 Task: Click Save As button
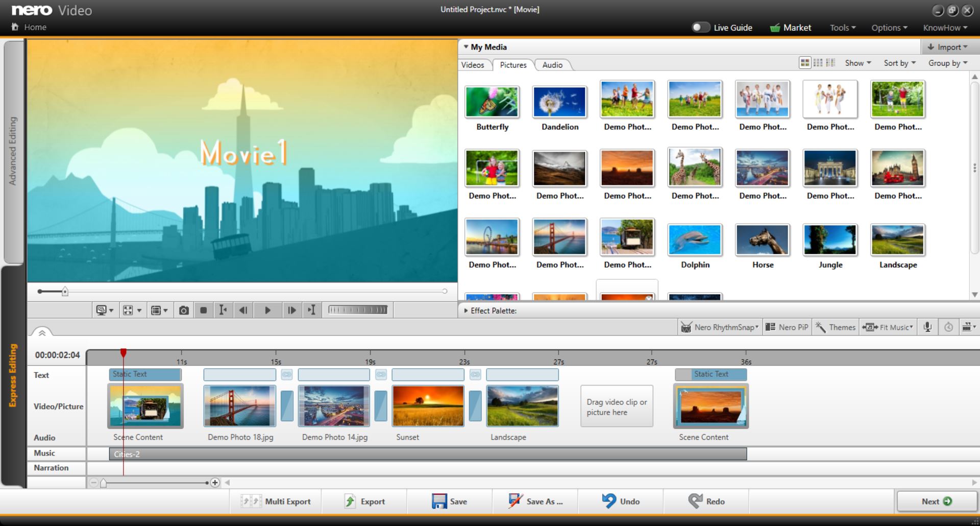tap(535, 501)
